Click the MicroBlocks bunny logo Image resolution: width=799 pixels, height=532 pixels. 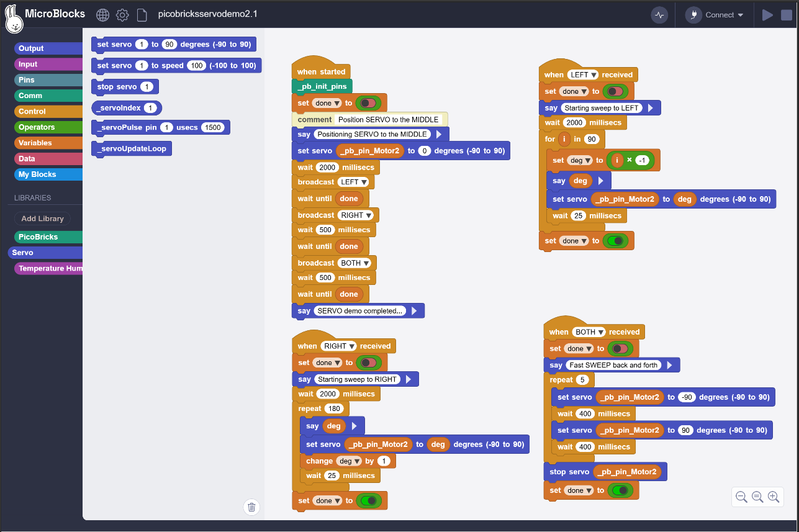(14, 18)
